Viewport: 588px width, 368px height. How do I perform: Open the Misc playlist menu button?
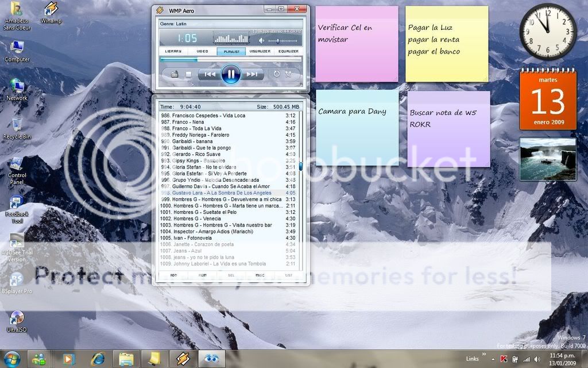(260, 275)
